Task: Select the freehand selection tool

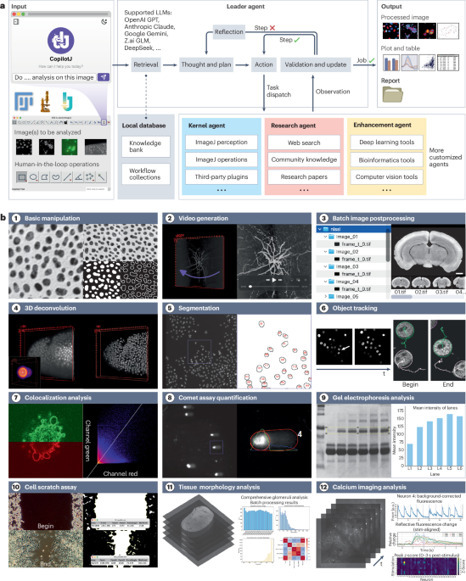Action: [x=56, y=177]
